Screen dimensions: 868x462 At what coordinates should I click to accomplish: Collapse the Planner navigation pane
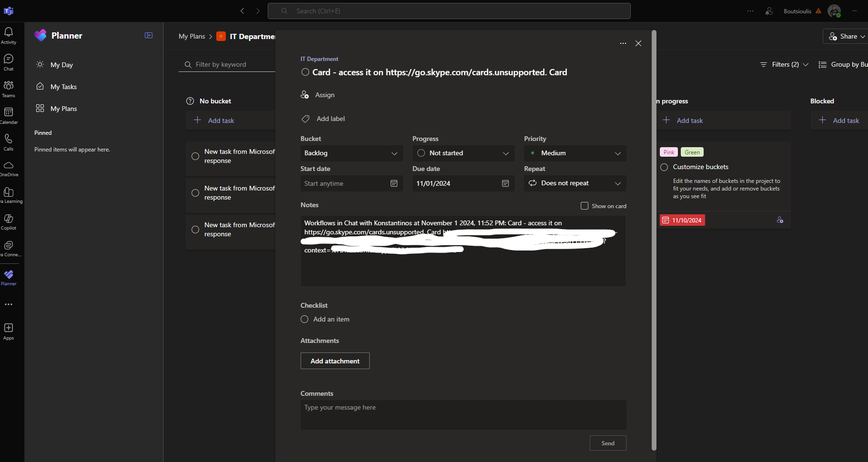tap(149, 35)
